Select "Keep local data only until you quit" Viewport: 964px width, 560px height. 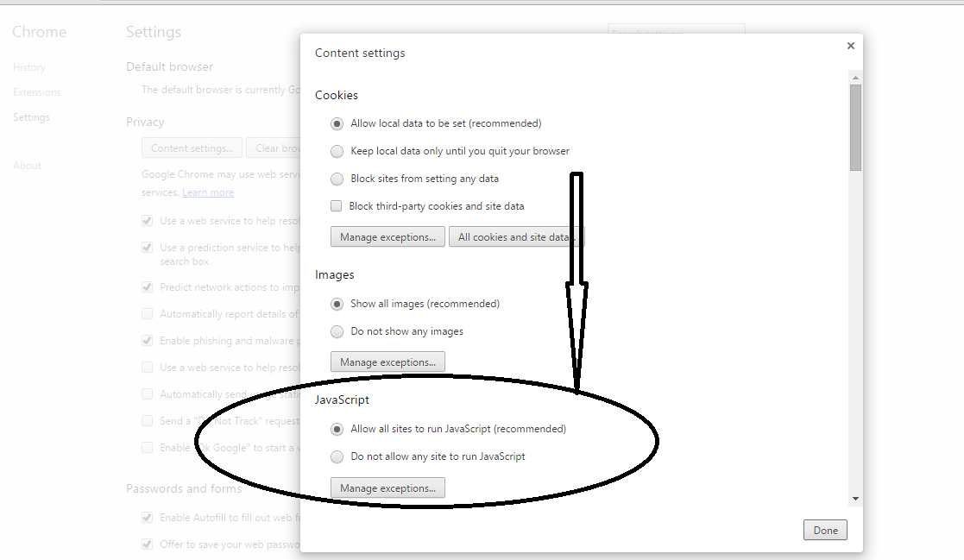[x=337, y=151]
